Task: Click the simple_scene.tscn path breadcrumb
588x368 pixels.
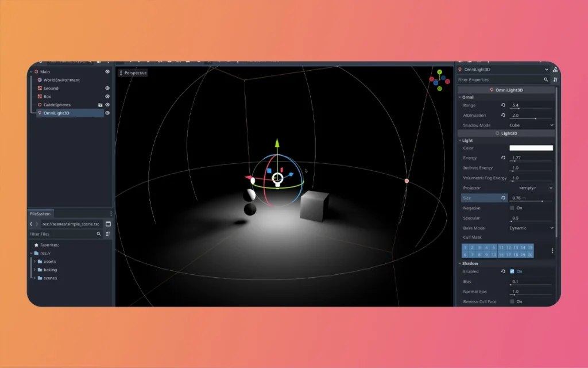Action: (72, 225)
